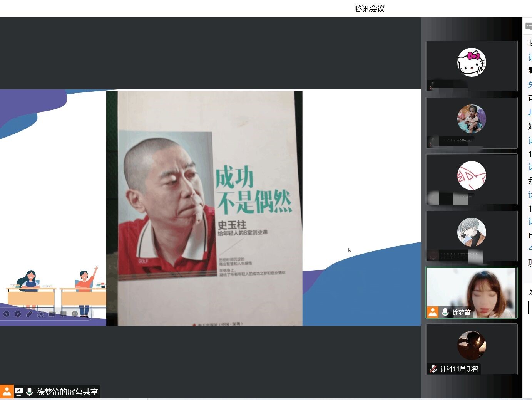The height and width of the screenshot is (400, 532).
Task: Click the muted microphone icon beside 计科11肖乐智
Action: coord(433,369)
